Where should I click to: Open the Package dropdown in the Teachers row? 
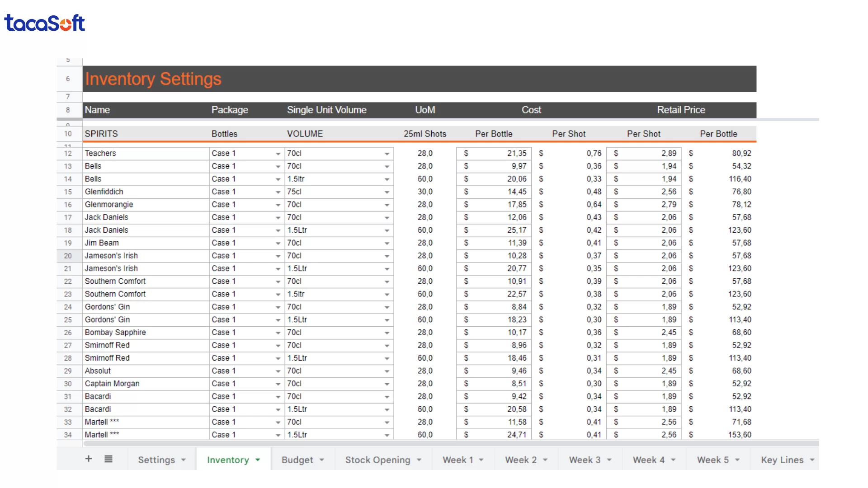pyautogui.click(x=278, y=154)
